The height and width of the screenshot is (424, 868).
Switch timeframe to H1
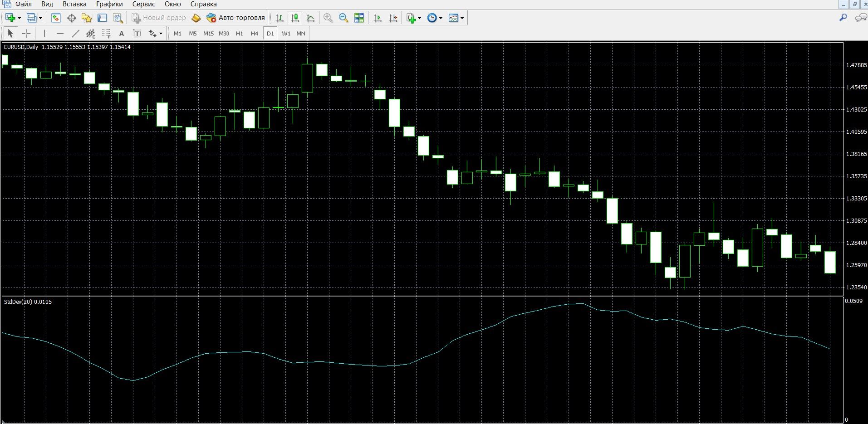click(240, 33)
